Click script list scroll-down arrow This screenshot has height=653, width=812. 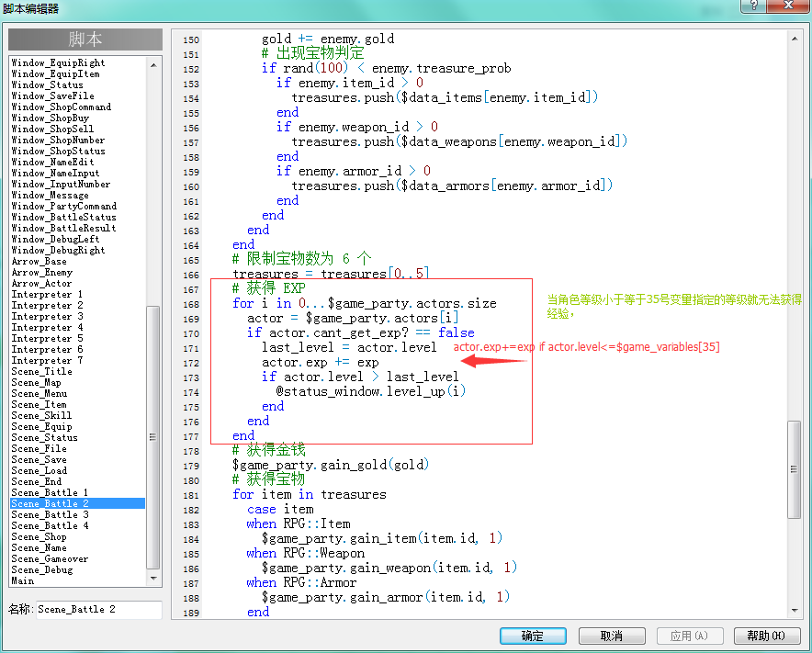coord(153,579)
